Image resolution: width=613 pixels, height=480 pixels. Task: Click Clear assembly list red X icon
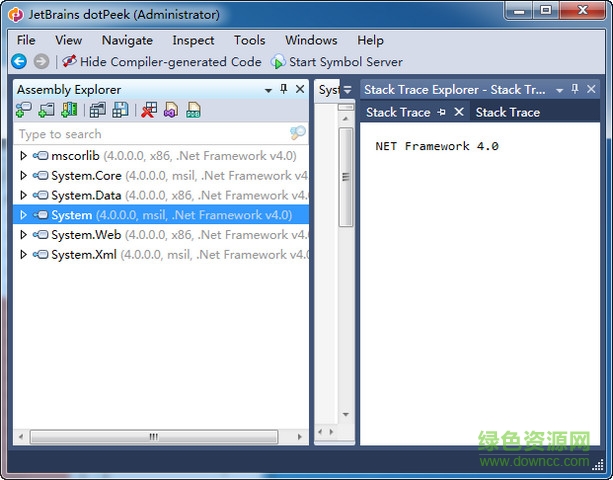tap(149, 110)
